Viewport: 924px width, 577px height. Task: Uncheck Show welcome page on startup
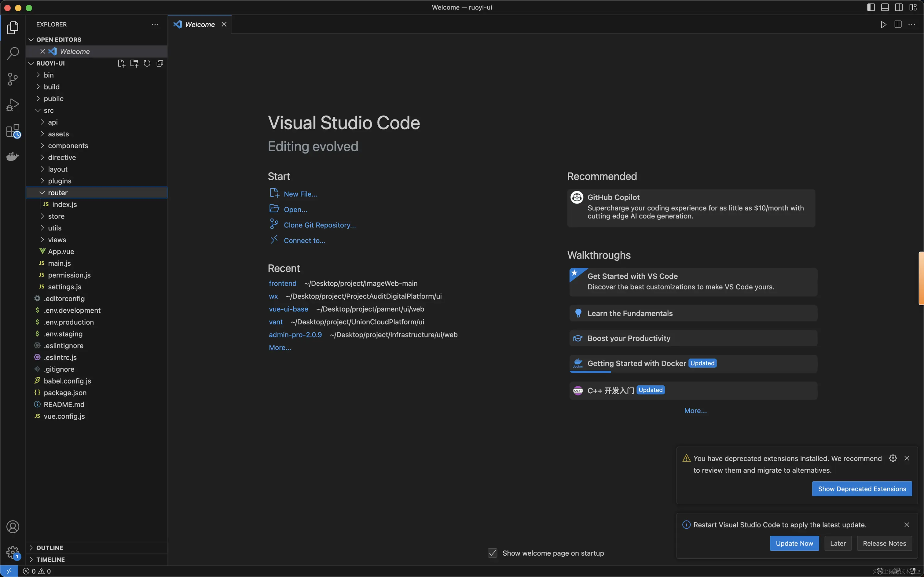tap(493, 553)
